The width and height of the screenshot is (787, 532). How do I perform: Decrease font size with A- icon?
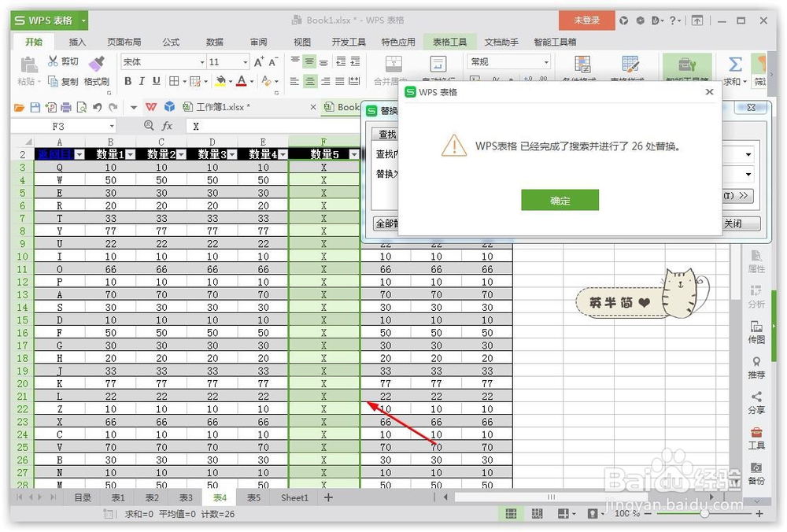coord(273,61)
